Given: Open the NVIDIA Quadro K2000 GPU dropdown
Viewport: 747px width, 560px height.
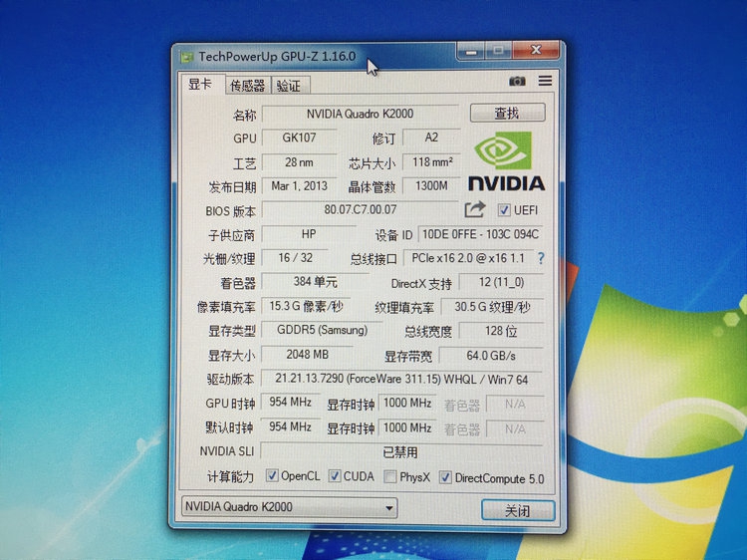Looking at the screenshot, I should [289, 507].
